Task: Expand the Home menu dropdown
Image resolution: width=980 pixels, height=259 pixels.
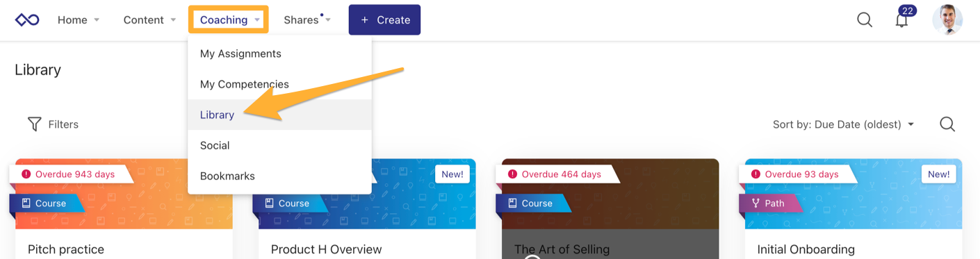Action: [79, 20]
